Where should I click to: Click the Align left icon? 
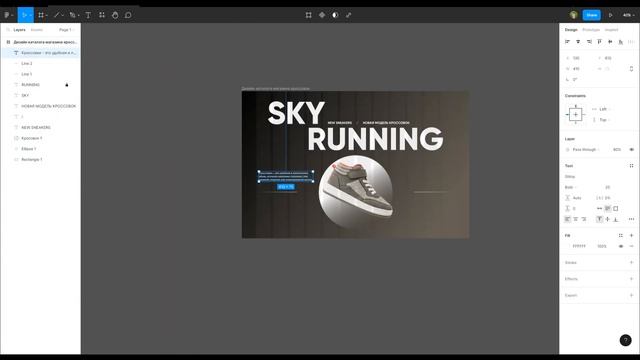(x=567, y=42)
